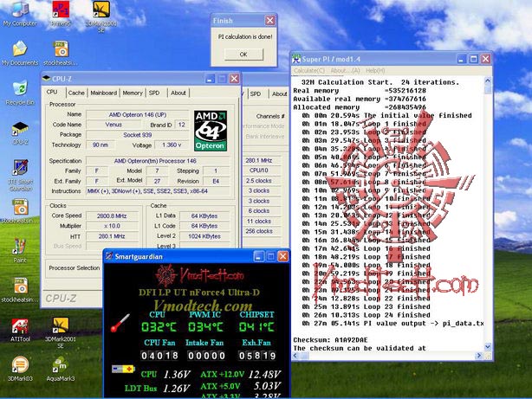
Task: Open the My Documents desktop icon
Action: click(x=20, y=53)
